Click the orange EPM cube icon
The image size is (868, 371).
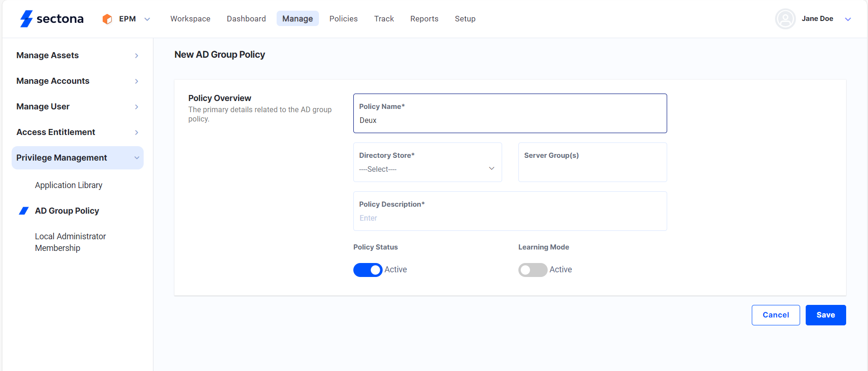coord(107,19)
